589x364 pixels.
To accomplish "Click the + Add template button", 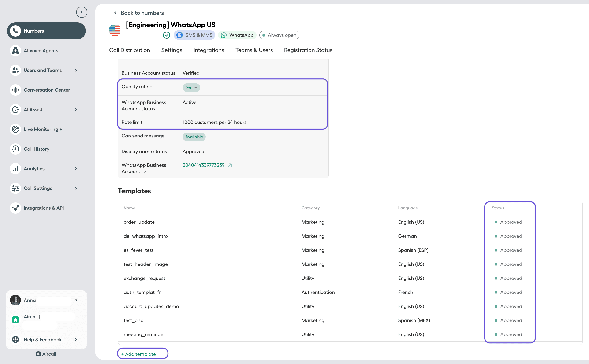I will pos(142,354).
